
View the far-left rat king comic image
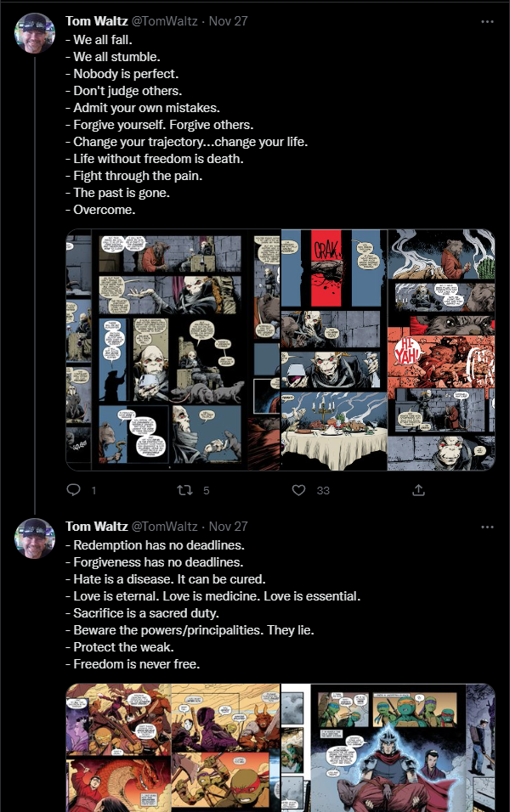point(173,350)
